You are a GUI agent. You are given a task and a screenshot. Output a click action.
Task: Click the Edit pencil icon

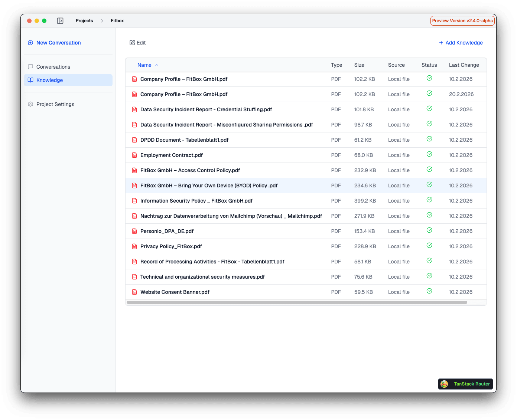tap(132, 43)
